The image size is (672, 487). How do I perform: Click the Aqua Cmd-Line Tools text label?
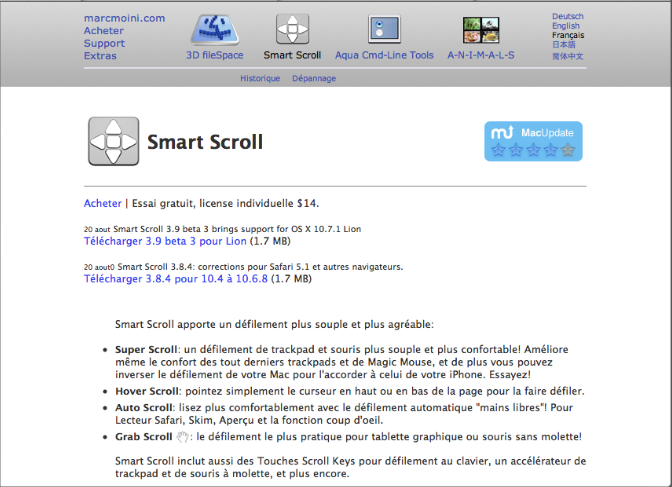[384, 55]
